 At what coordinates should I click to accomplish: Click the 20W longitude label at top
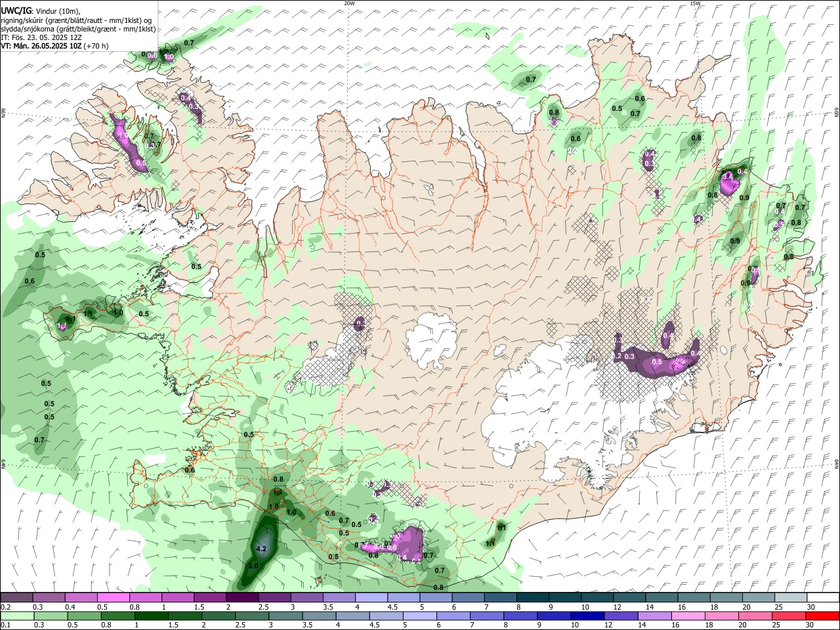[x=349, y=3]
